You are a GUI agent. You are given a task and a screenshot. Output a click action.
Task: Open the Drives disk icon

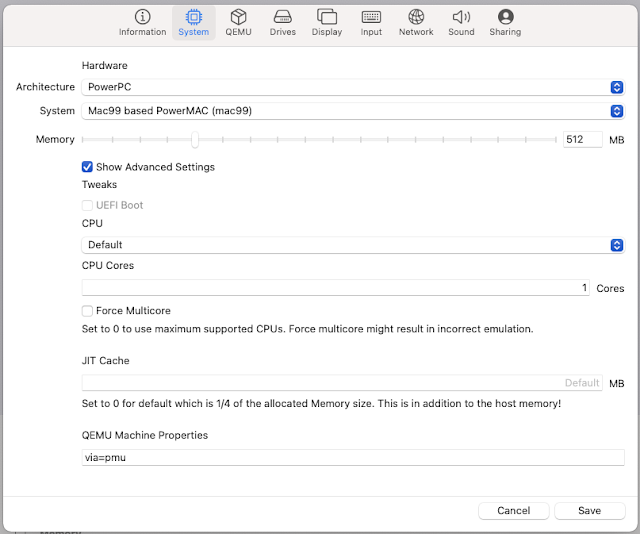tap(282, 17)
